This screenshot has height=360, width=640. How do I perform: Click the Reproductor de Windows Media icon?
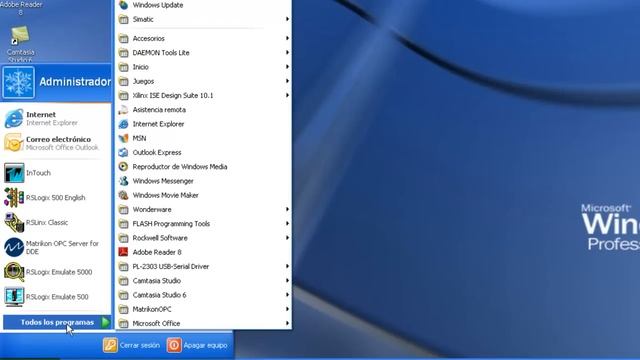pyautogui.click(x=123, y=167)
